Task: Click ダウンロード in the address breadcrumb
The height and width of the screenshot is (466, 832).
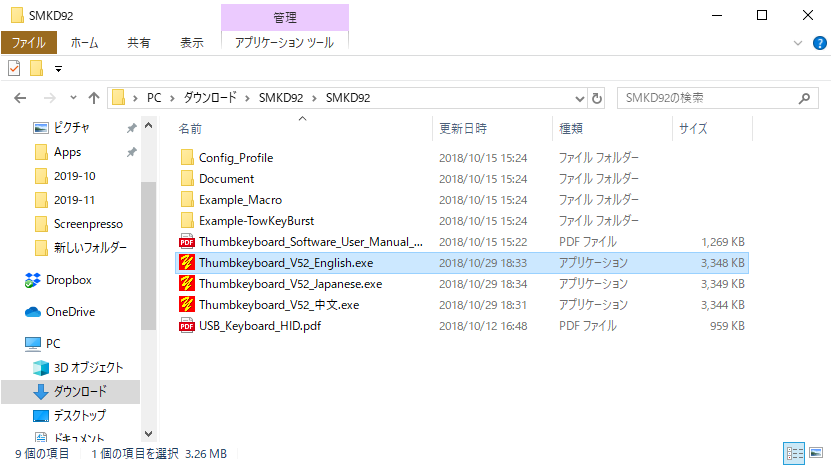Action: pos(210,98)
